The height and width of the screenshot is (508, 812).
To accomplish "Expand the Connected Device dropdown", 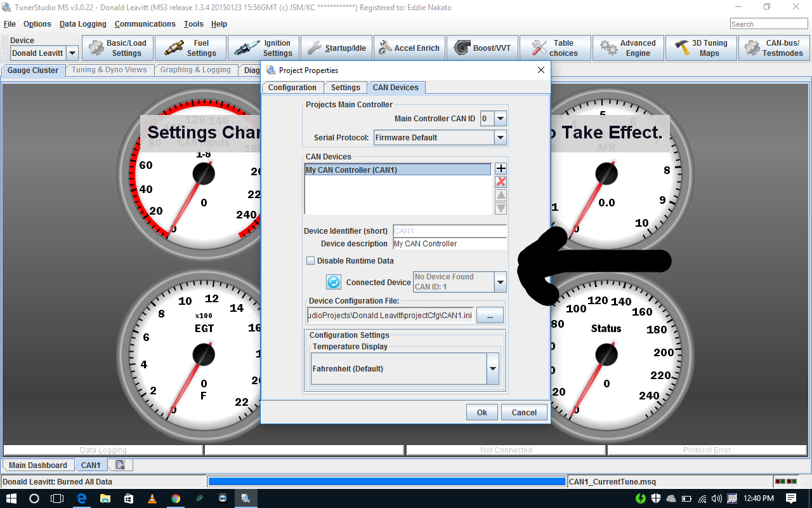I will click(501, 282).
